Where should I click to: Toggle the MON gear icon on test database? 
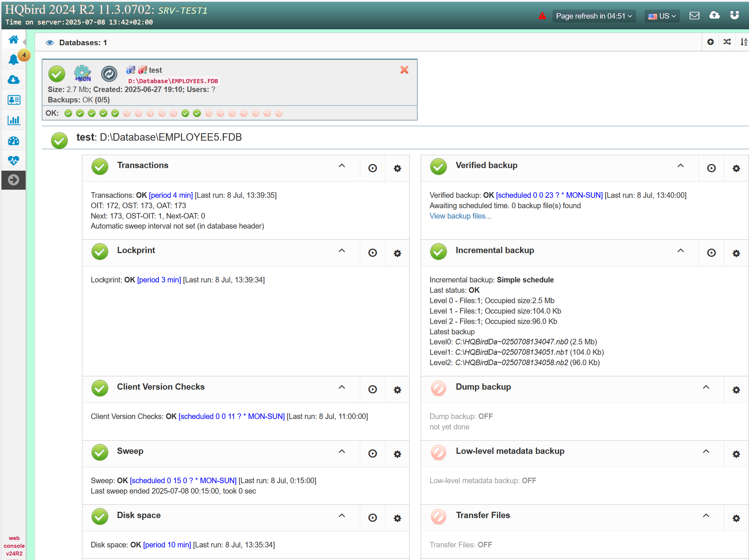[x=82, y=73]
